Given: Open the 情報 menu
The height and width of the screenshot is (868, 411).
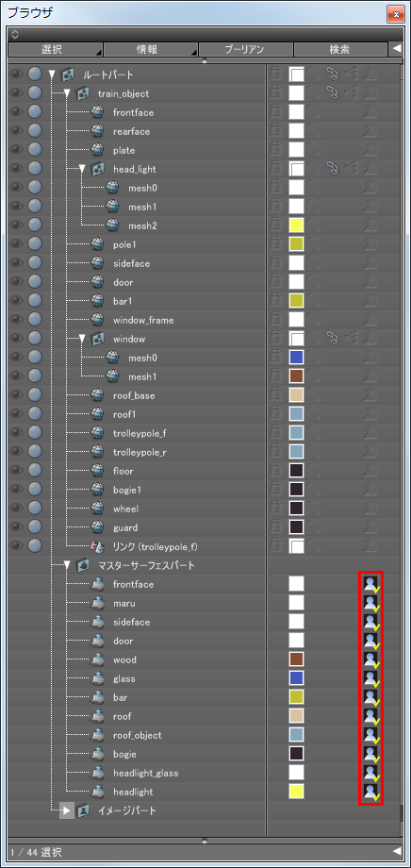Looking at the screenshot, I should pos(151,49).
